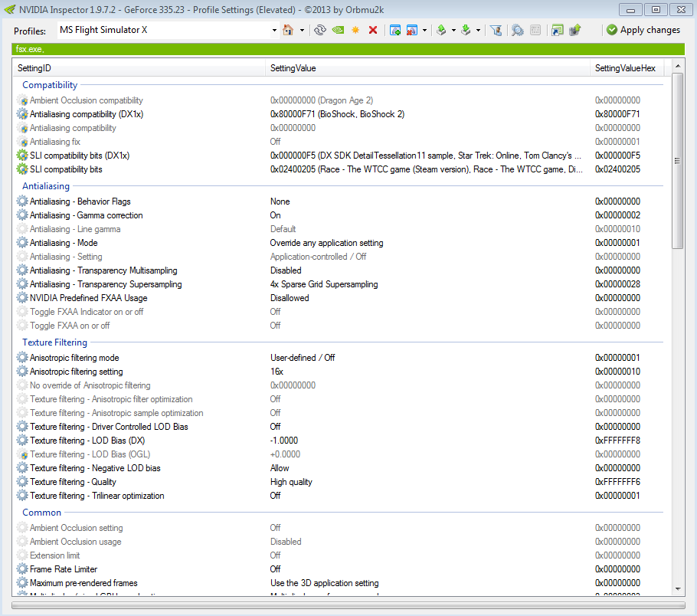697x616 pixels.
Task: Click Apply changes button
Action: click(643, 30)
